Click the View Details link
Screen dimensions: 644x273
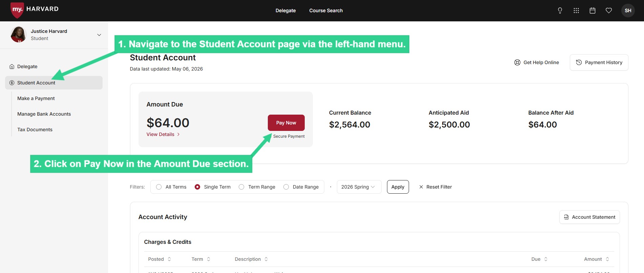pyautogui.click(x=163, y=134)
